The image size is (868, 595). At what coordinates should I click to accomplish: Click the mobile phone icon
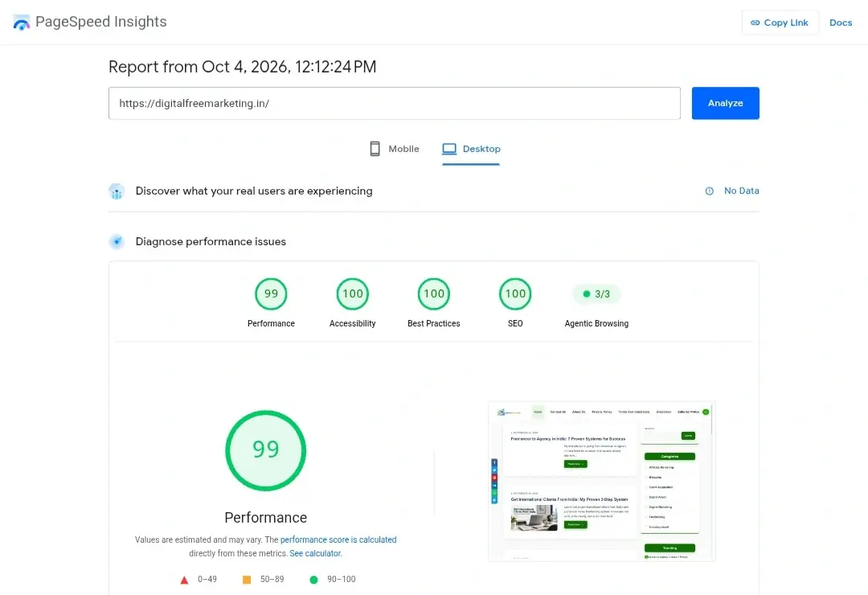[x=375, y=149]
